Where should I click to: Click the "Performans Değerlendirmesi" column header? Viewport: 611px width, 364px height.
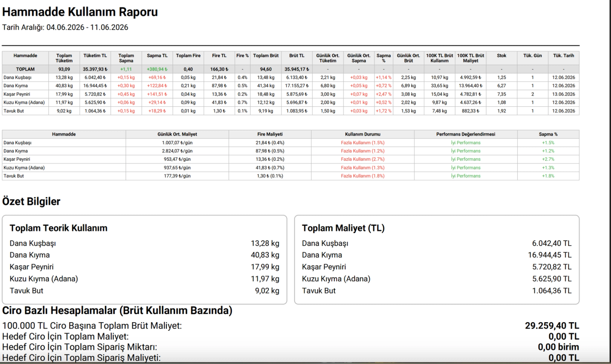466,134
